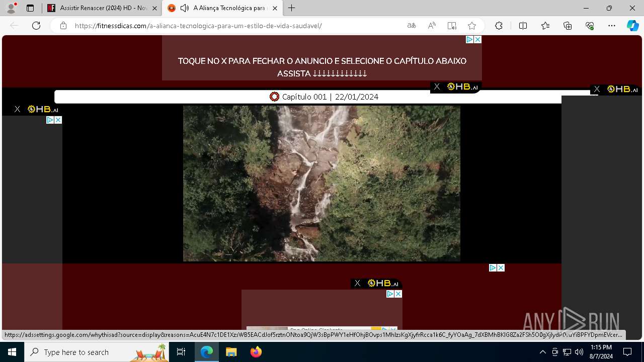644x362 pixels.
Task: Close the left side HB.ai ad
Action: [17, 109]
